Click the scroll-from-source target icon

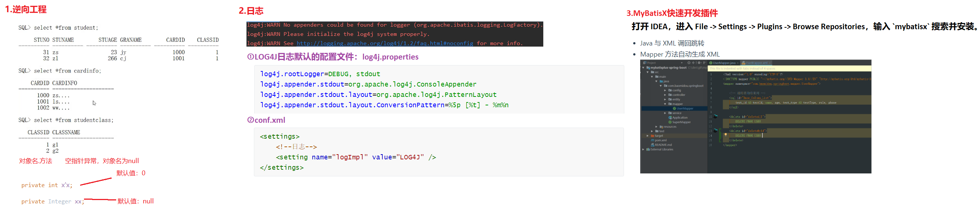[689, 63]
